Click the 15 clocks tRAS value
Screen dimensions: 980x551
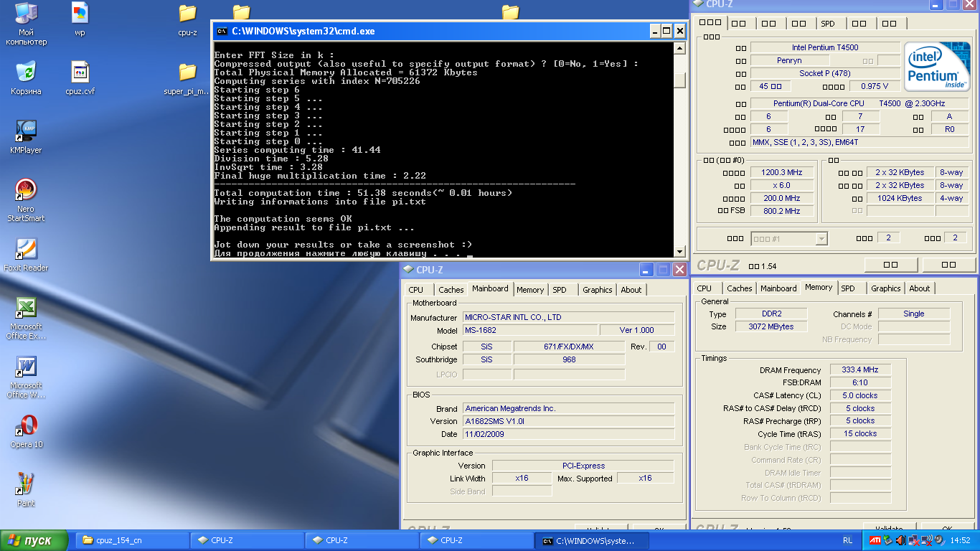pyautogui.click(x=860, y=433)
